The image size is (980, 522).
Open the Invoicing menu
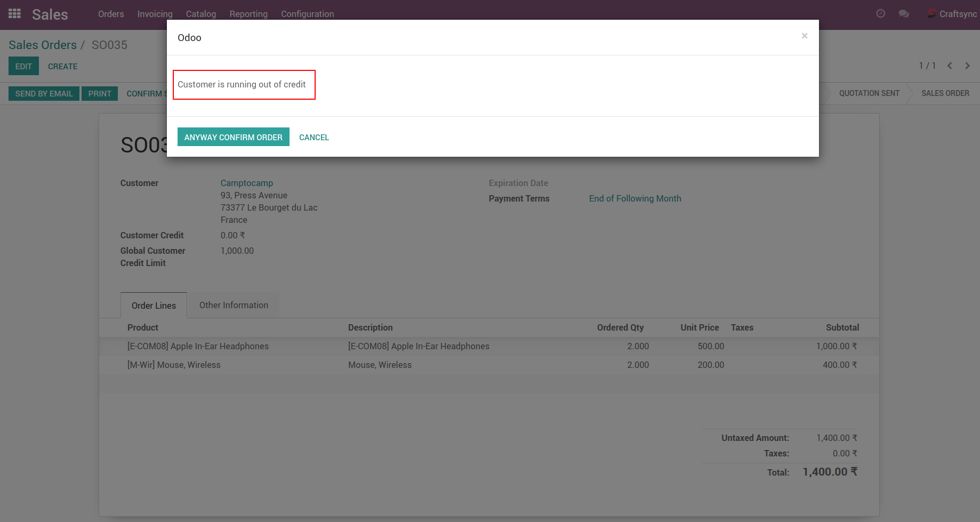click(x=155, y=14)
